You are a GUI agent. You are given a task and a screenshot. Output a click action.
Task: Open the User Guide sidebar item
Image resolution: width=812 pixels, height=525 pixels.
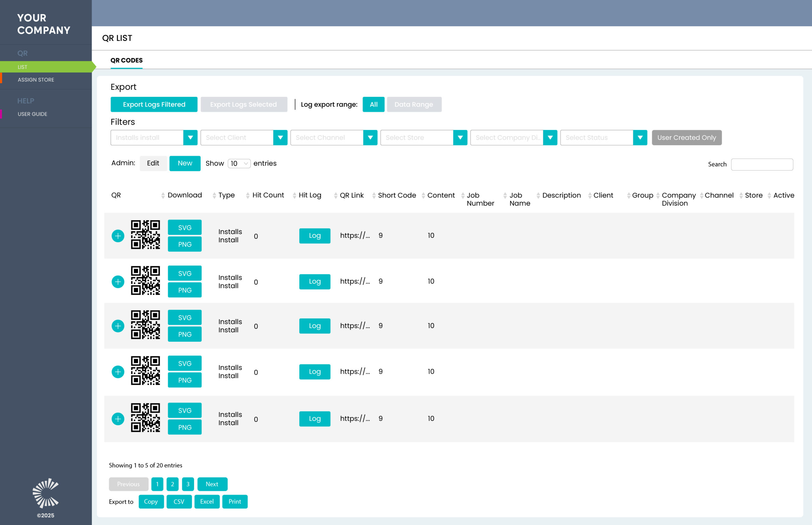(x=32, y=114)
